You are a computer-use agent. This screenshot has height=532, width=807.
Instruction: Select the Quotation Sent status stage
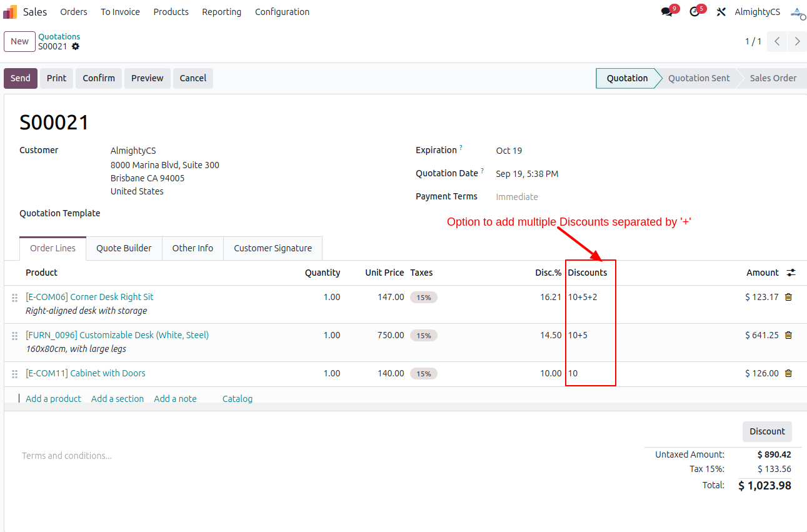click(x=698, y=78)
